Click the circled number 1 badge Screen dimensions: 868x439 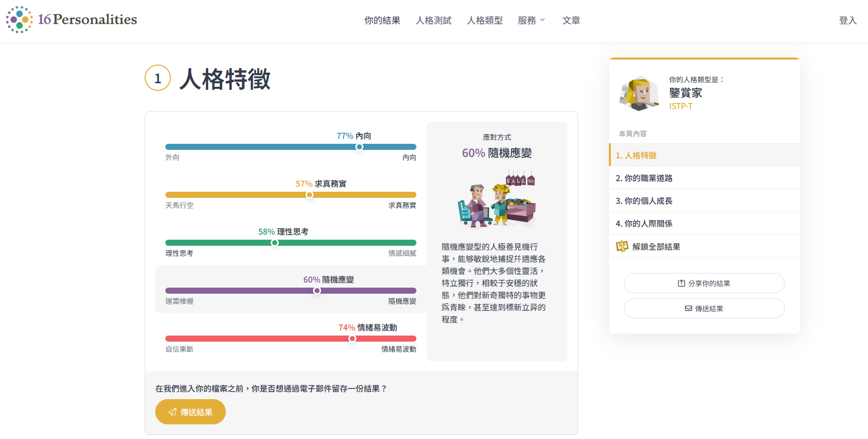(x=158, y=78)
